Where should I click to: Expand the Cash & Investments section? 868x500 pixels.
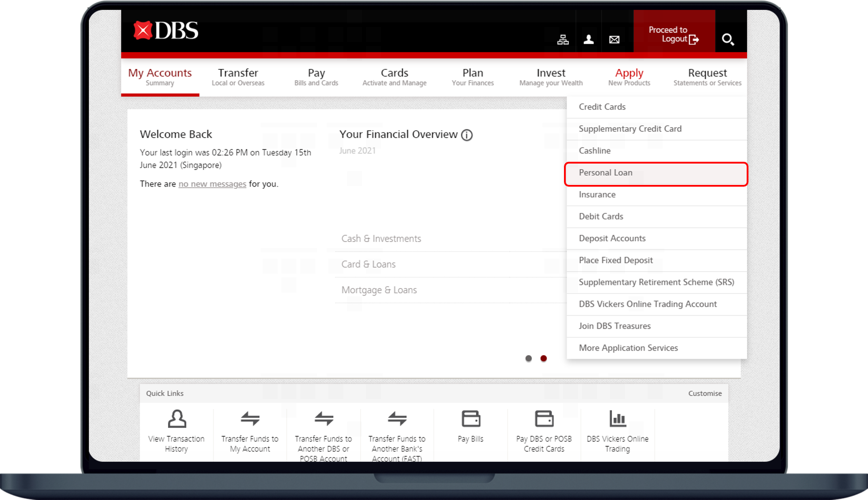point(381,238)
